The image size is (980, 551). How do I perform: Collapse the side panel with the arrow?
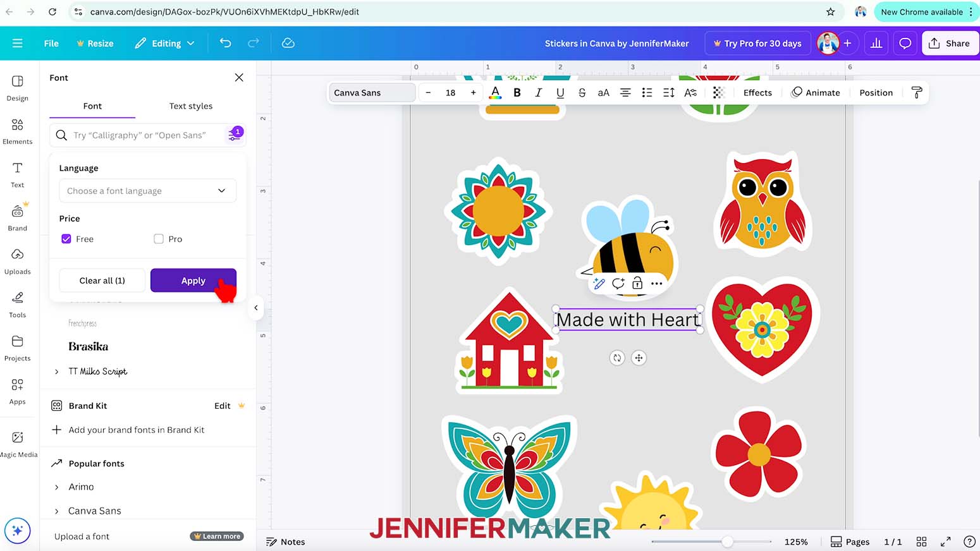coord(256,308)
